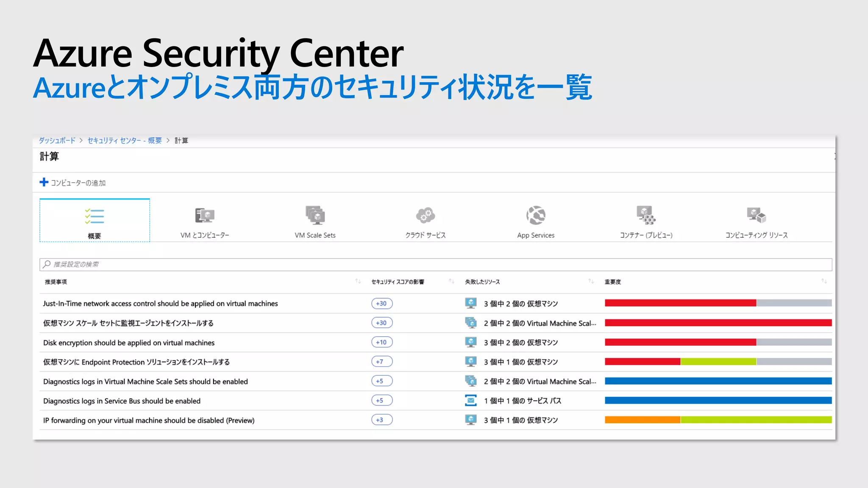Open the コンピューティング リソース tab

(757, 220)
